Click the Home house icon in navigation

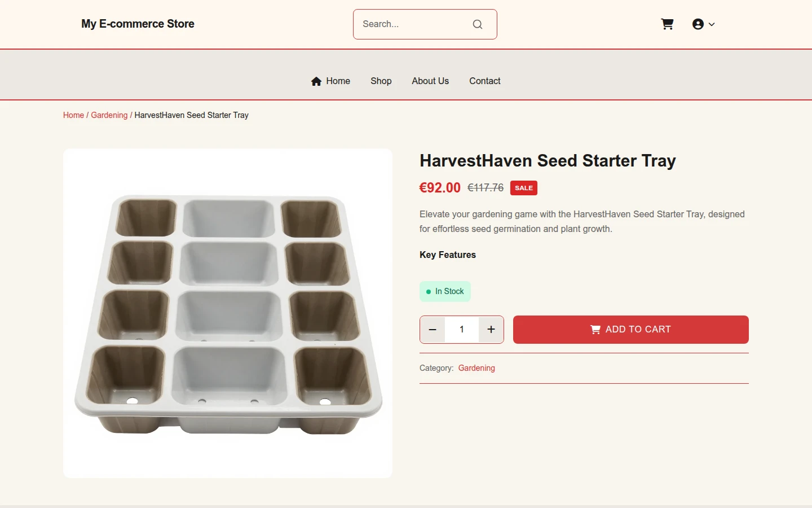click(x=316, y=81)
